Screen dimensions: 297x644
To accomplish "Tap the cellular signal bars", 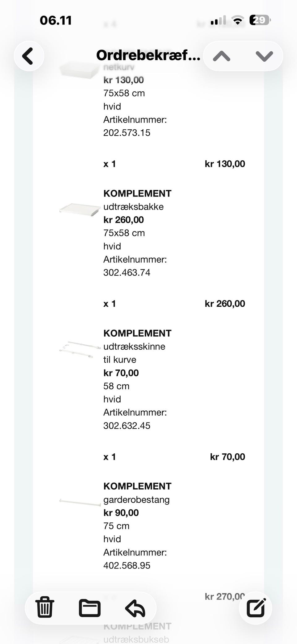I will click(x=218, y=20).
